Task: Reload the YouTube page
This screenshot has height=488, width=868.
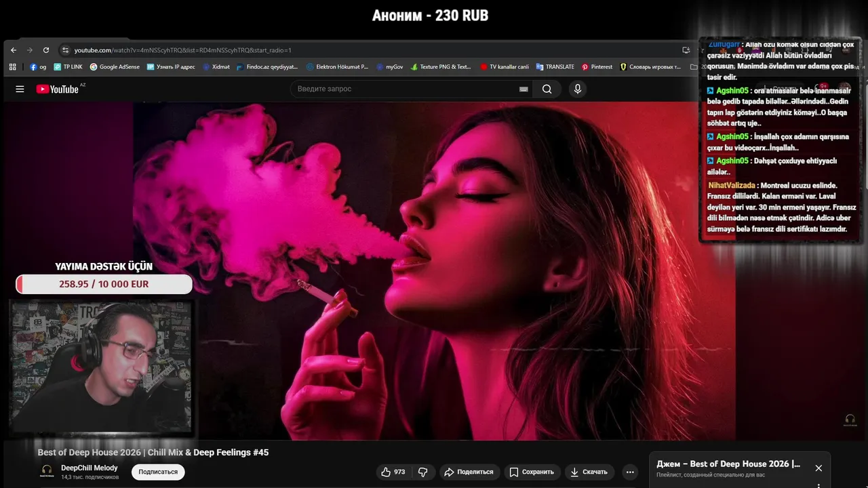Action: (46, 50)
